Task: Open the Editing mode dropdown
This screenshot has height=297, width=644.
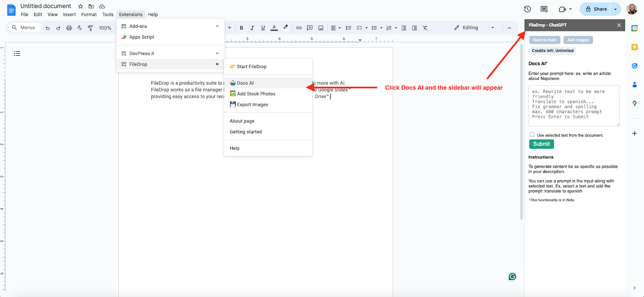Action: click(474, 28)
